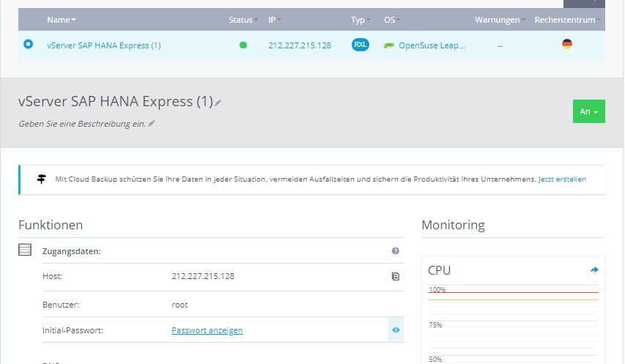Viewport: 625px width, 364px height.
Task: Open CPU monitoring details arrow icon
Action: pos(594,270)
